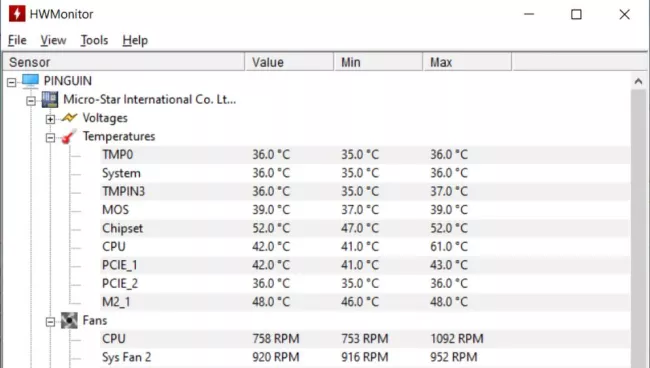Collapse the Fans section
Viewport: 650px width, 368px height.
tap(50, 322)
